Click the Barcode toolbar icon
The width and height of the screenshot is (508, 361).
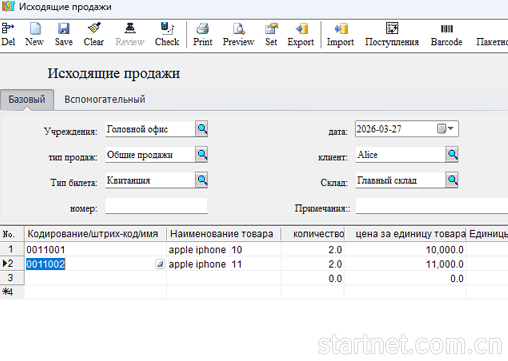(x=446, y=34)
